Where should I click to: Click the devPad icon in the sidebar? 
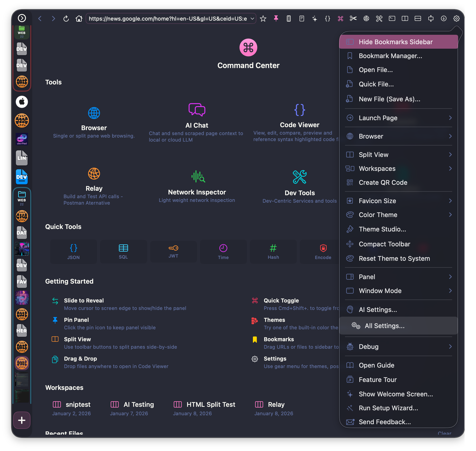(22, 139)
